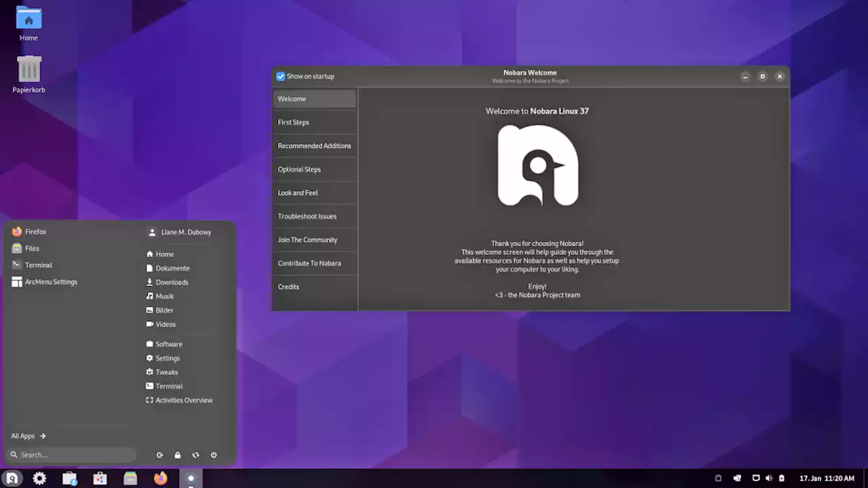Image resolution: width=868 pixels, height=488 pixels.
Task: Open the Software store icon in taskbar
Action: pyautogui.click(x=100, y=479)
